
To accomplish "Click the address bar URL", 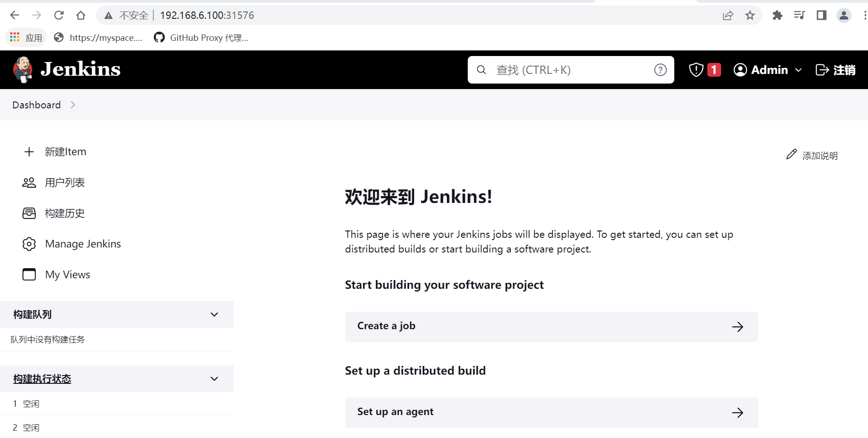I will tap(207, 16).
